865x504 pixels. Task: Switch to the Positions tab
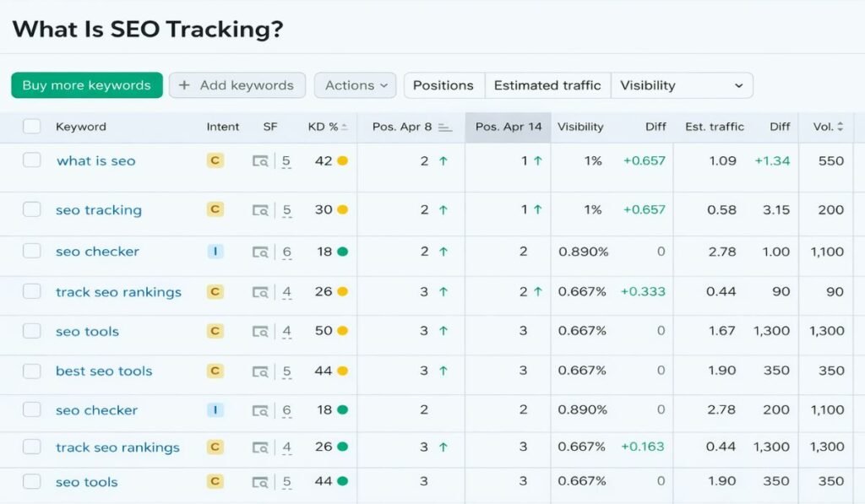coord(443,85)
